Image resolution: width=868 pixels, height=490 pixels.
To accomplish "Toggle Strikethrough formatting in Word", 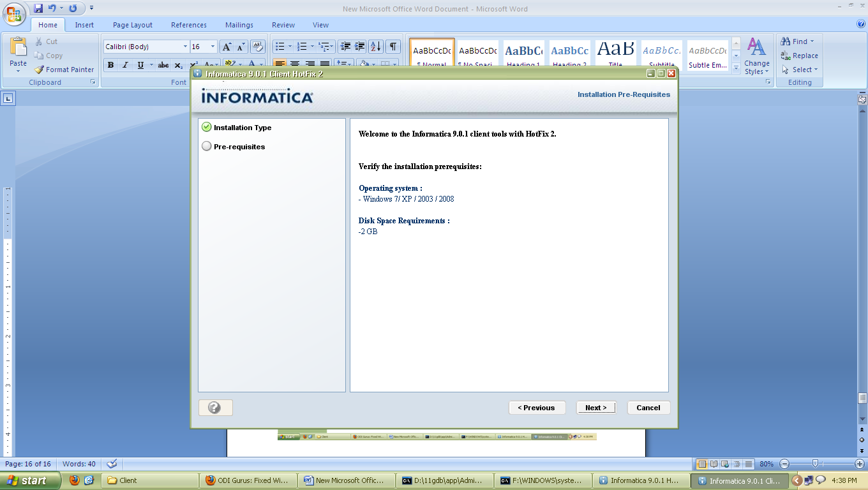I will 163,65.
